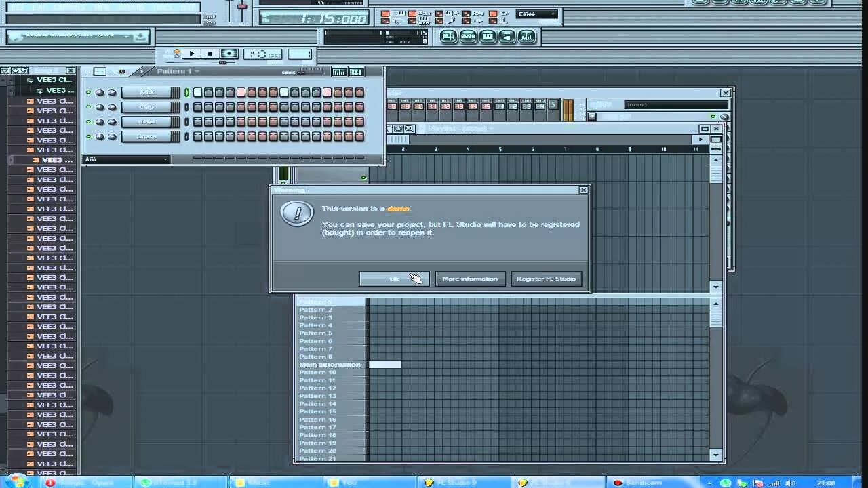Click the Play button in transport panel

pyautogui.click(x=191, y=54)
